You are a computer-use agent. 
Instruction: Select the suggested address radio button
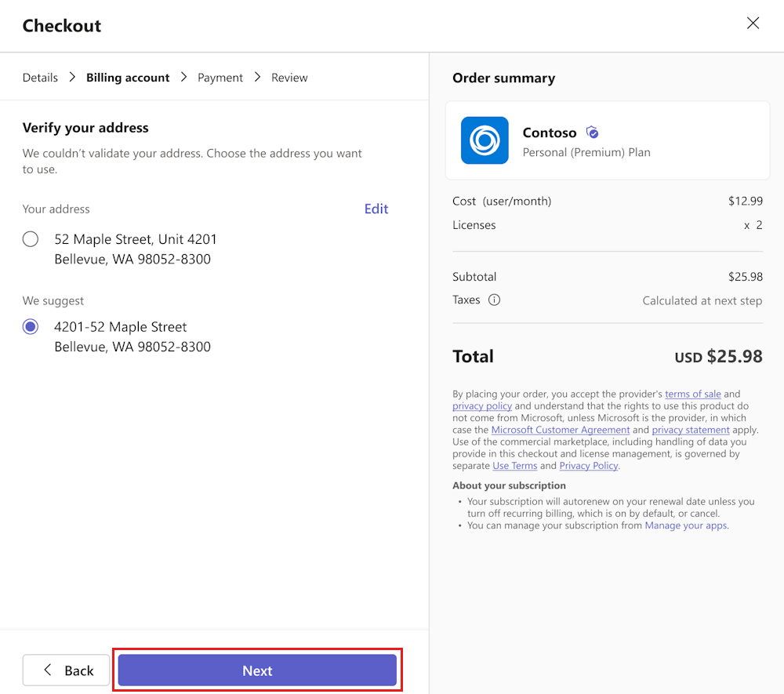(x=31, y=327)
